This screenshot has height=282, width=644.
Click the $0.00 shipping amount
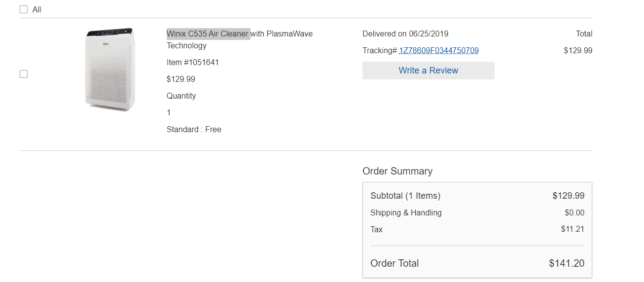(574, 213)
